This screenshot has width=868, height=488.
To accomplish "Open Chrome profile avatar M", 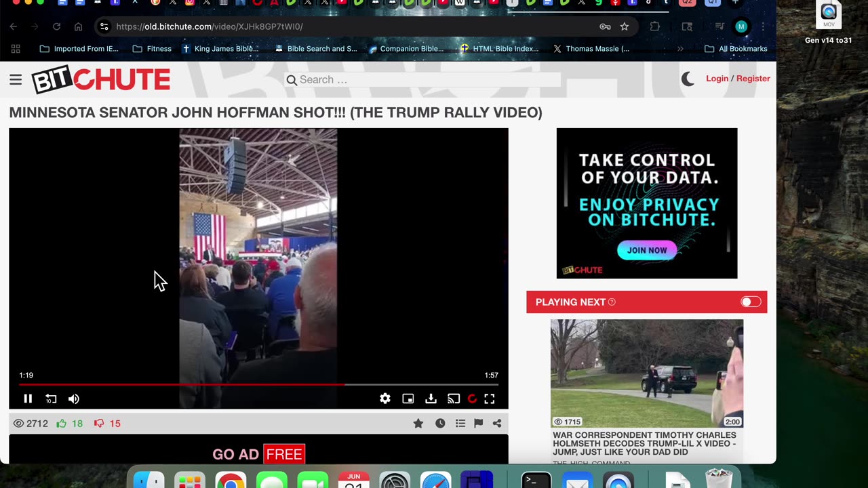I will point(741,26).
